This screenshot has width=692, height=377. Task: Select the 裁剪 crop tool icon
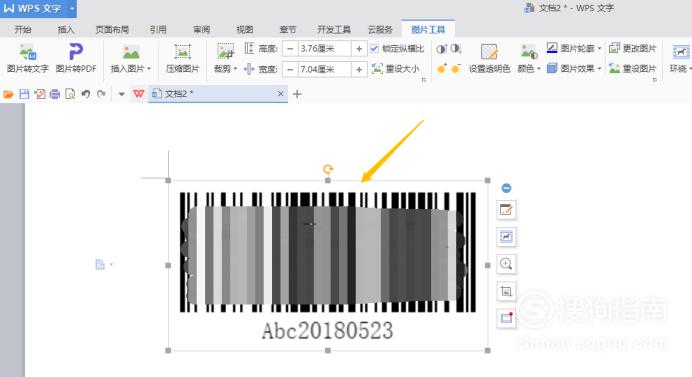click(226, 51)
